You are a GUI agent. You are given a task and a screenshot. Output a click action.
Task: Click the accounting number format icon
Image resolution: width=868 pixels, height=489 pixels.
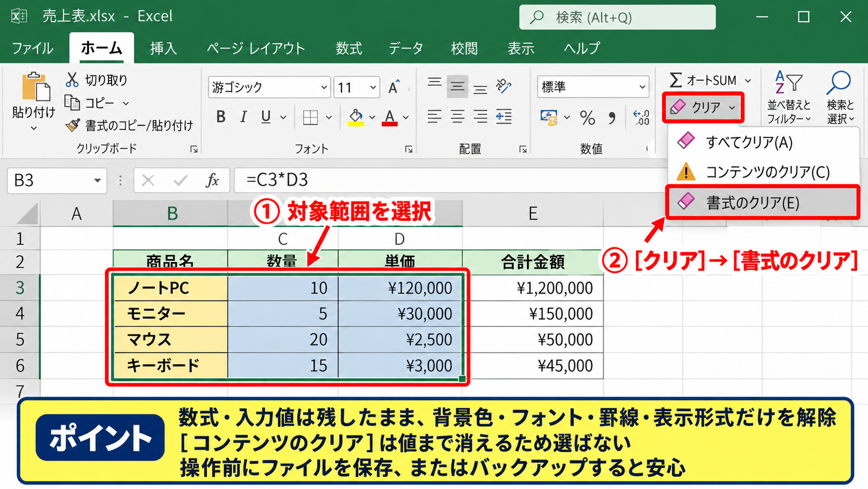pyautogui.click(x=549, y=117)
